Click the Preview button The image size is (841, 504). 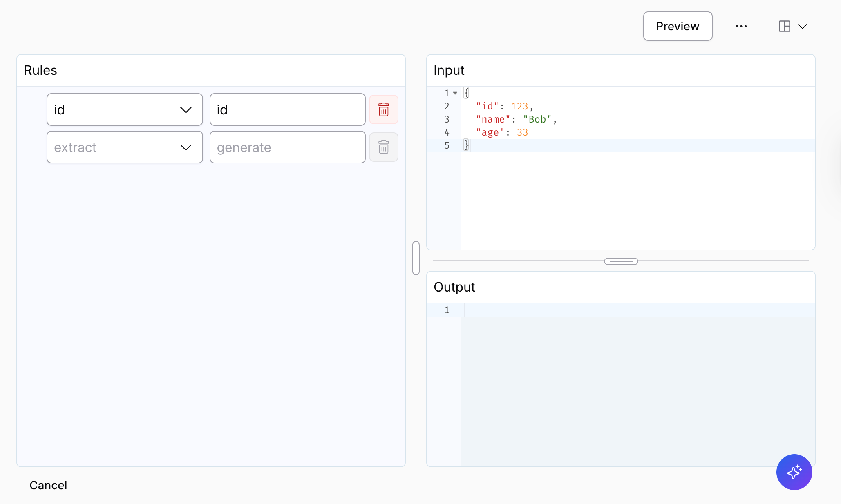pyautogui.click(x=678, y=26)
